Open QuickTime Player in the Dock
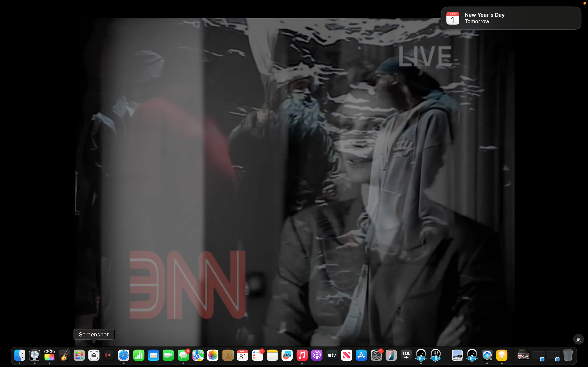Image resolution: width=588 pixels, height=367 pixels. pos(487,355)
